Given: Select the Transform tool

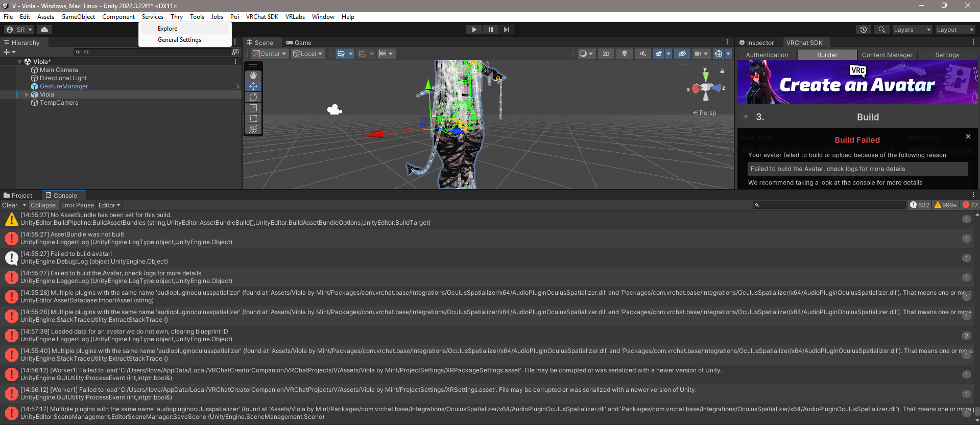Looking at the screenshot, I should click(x=253, y=129).
